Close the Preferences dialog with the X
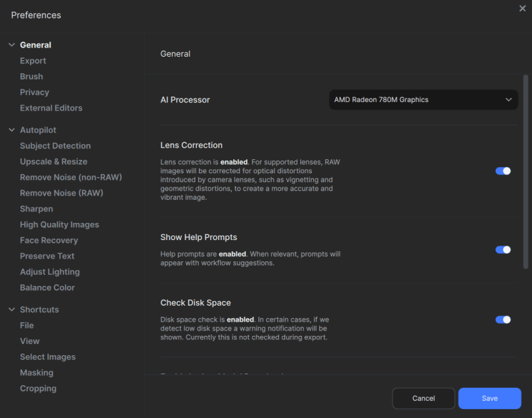532x418 pixels. [x=522, y=8]
